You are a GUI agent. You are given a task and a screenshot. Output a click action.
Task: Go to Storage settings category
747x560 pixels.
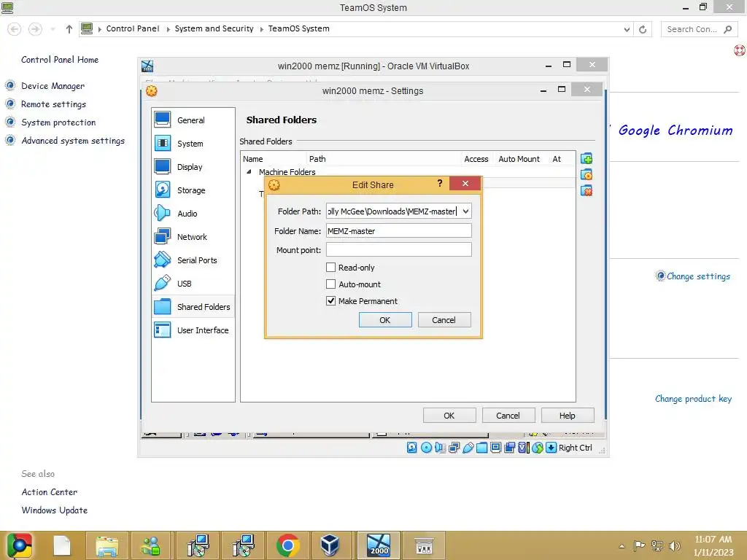coord(193,190)
